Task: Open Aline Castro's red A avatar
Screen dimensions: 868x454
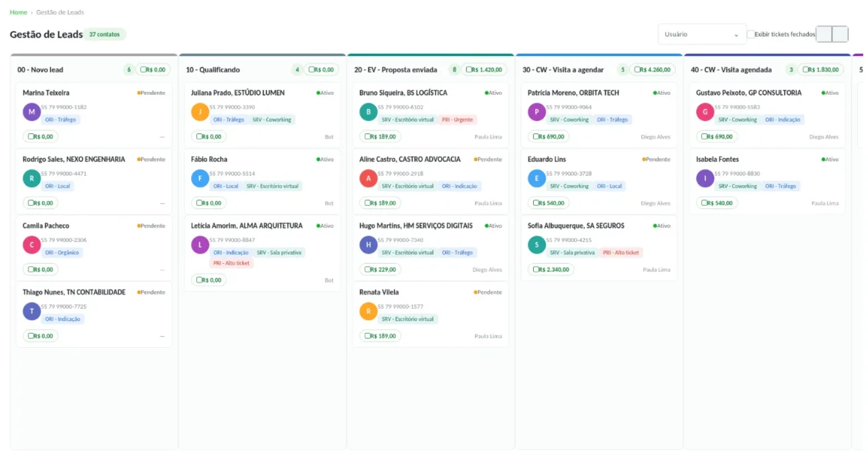Action: [x=368, y=179]
